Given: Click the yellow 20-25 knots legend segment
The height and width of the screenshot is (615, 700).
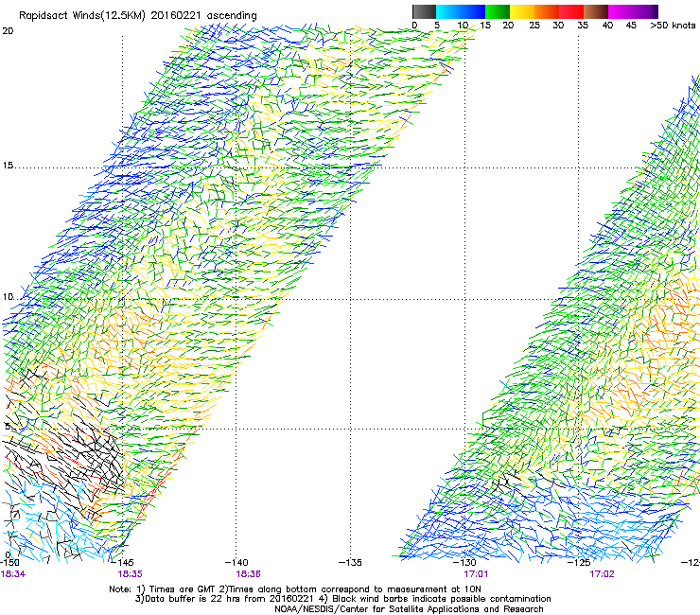Looking at the screenshot, I should tap(522, 11).
